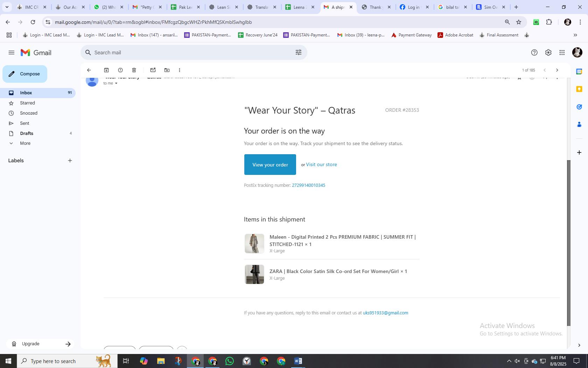The width and height of the screenshot is (588, 368).
Task: Open the ZARA satin co-ord set thumbnail
Action: (254, 274)
